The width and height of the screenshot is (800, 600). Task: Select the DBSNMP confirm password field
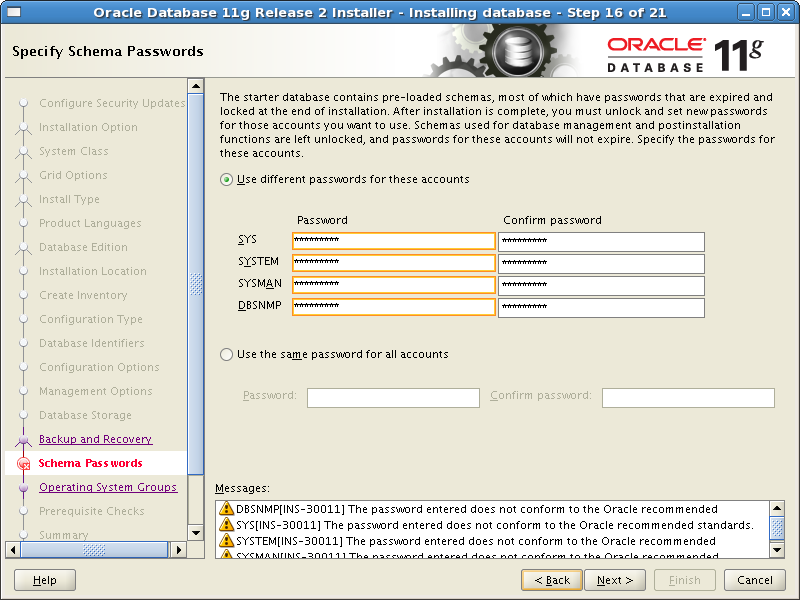coord(602,307)
